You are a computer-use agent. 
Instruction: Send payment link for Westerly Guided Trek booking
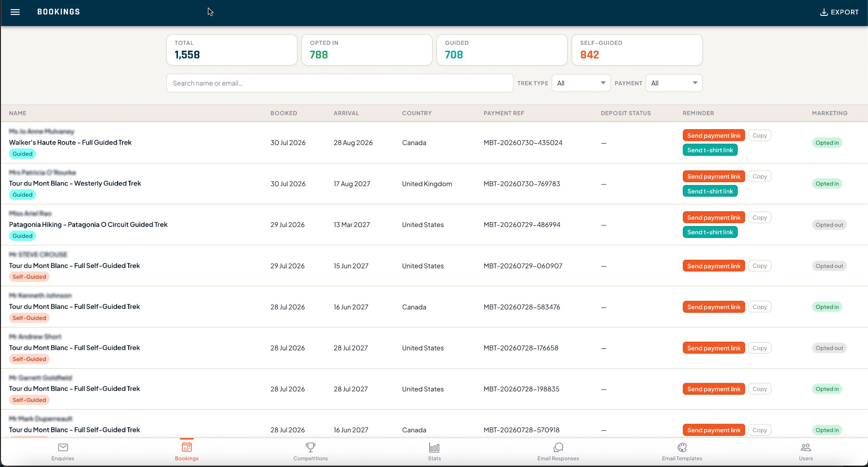[714, 177]
